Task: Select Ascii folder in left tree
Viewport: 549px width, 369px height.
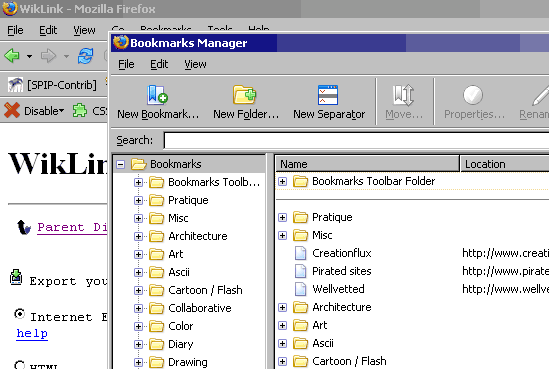Action: pyautogui.click(x=179, y=272)
